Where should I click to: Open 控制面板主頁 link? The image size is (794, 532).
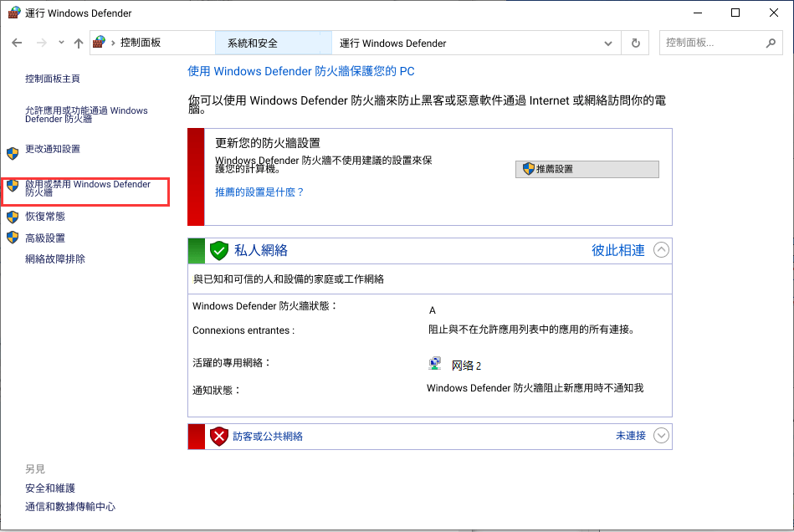coord(53,79)
